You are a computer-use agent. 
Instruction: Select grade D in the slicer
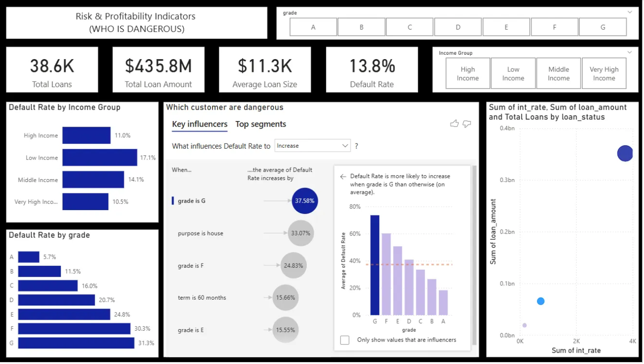coord(458,27)
